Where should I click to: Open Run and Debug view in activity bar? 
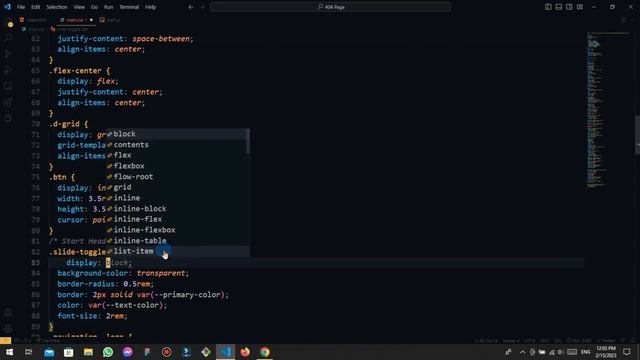pos(8,70)
